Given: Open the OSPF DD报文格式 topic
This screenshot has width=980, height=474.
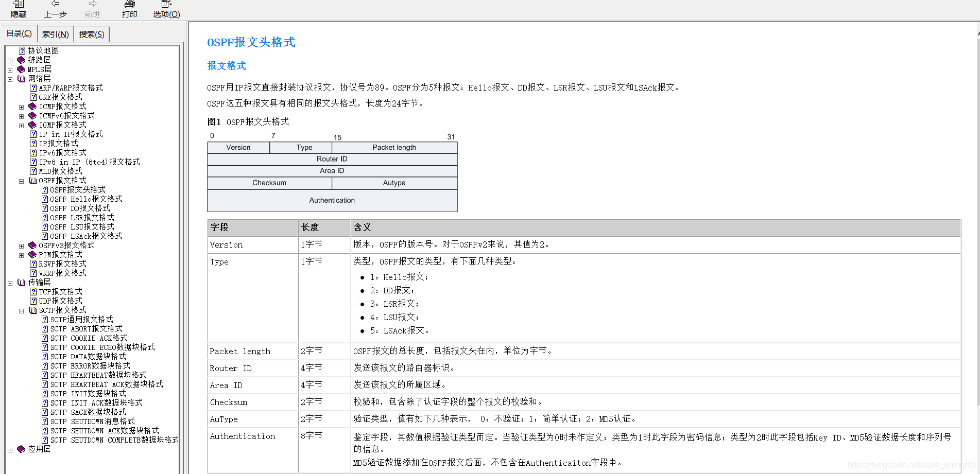Looking at the screenshot, I should click(80, 208).
